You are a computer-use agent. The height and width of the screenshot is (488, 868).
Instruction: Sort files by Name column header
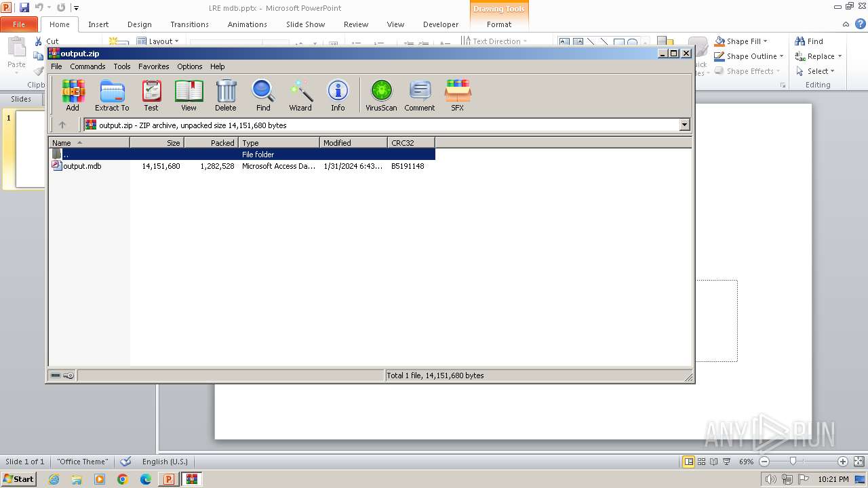click(x=89, y=142)
